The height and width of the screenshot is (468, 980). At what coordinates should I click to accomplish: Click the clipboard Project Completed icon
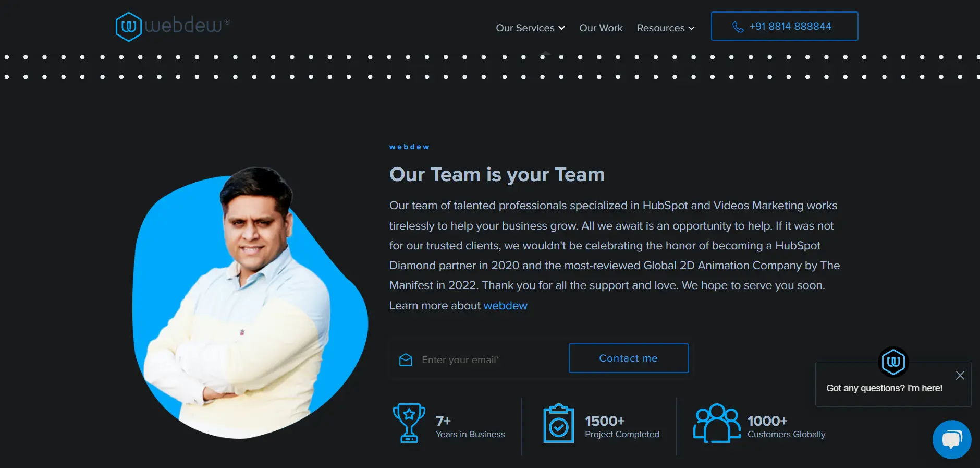pyautogui.click(x=558, y=423)
